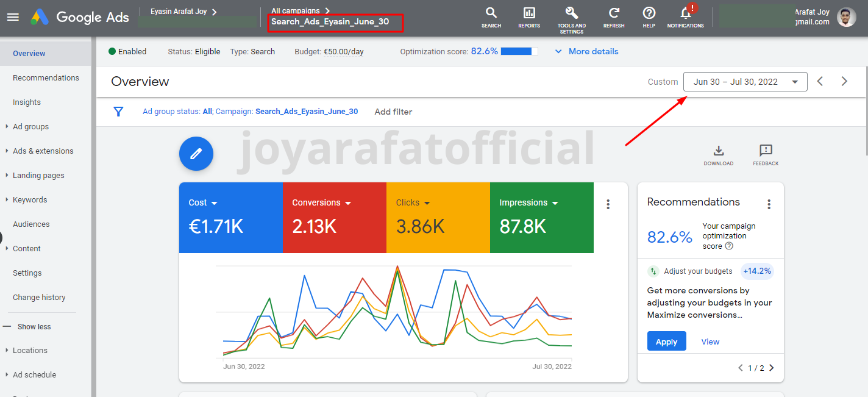Go to previous date range
The width and height of the screenshot is (868, 397).
[x=820, y=82]
